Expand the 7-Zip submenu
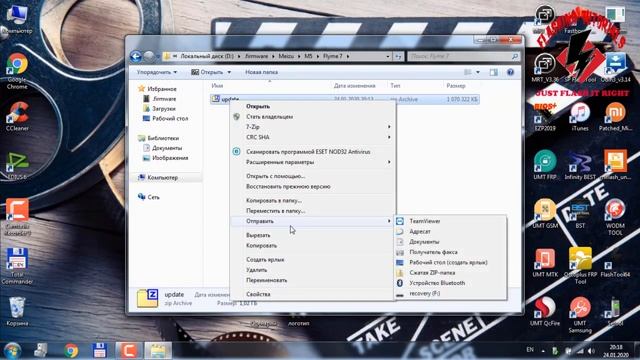This screenshot has height=360, width=640. point(312,127)
